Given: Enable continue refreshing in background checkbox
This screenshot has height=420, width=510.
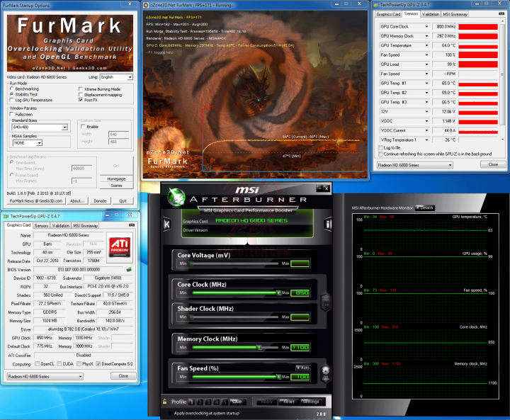Looking at the screenshot, I should coord(380,154).
